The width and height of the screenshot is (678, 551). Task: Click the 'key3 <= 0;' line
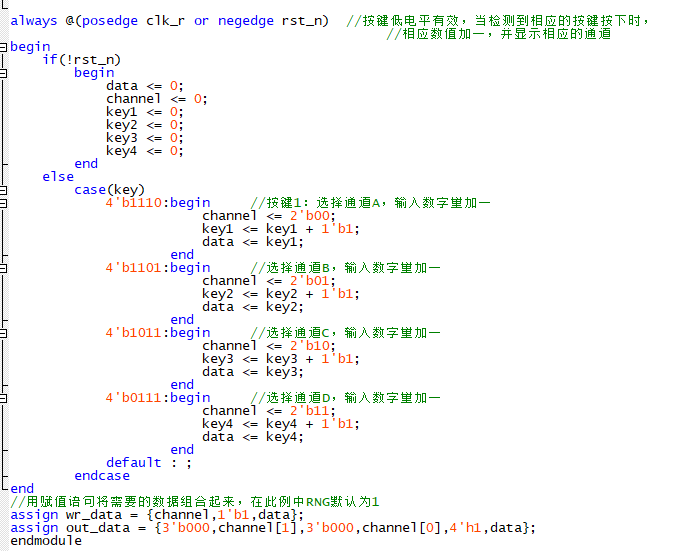(145, 138)
